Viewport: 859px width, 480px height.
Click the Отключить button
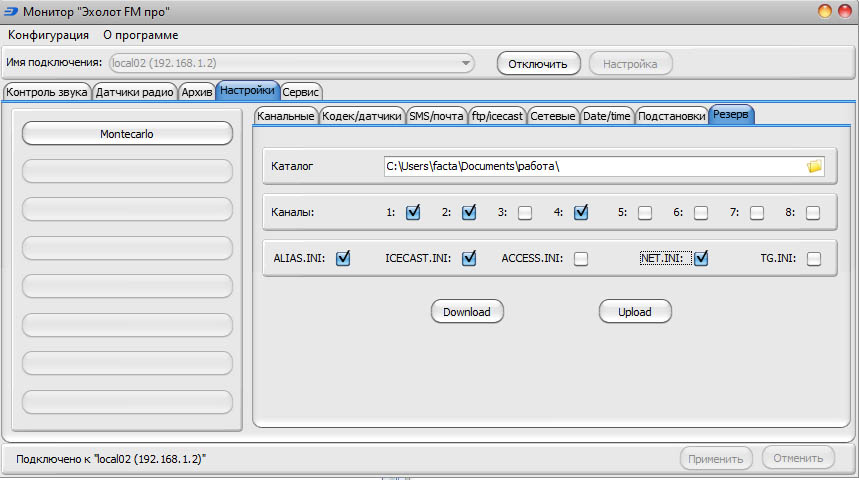click(538, 64)
